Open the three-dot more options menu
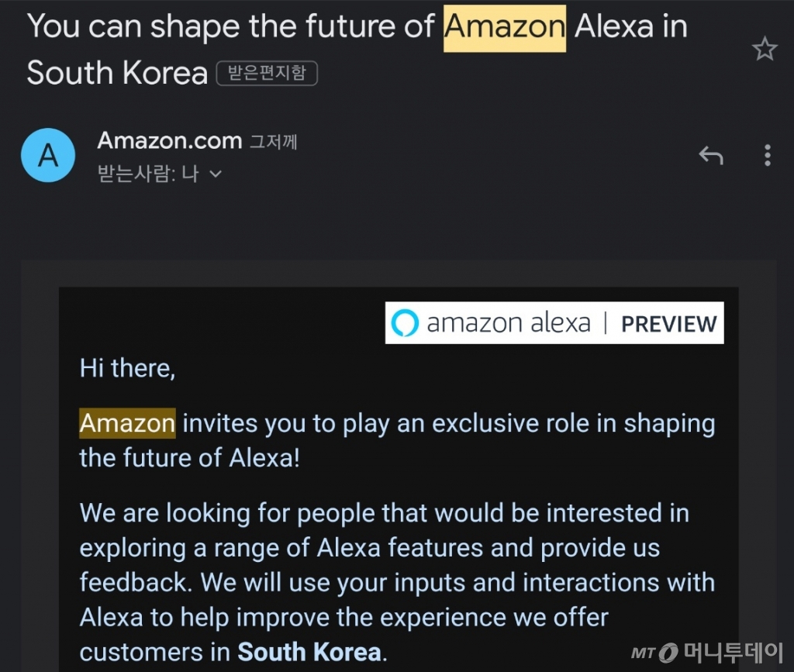Screen dimensions: 794x672 click(x=767, y=156)
